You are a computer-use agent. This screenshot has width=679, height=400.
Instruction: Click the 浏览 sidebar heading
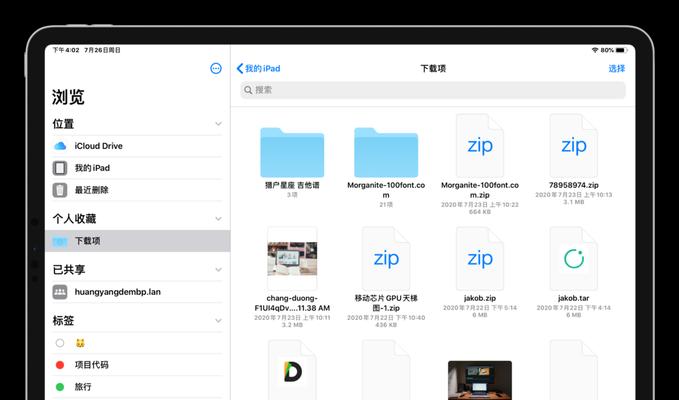tap(68, 97)
